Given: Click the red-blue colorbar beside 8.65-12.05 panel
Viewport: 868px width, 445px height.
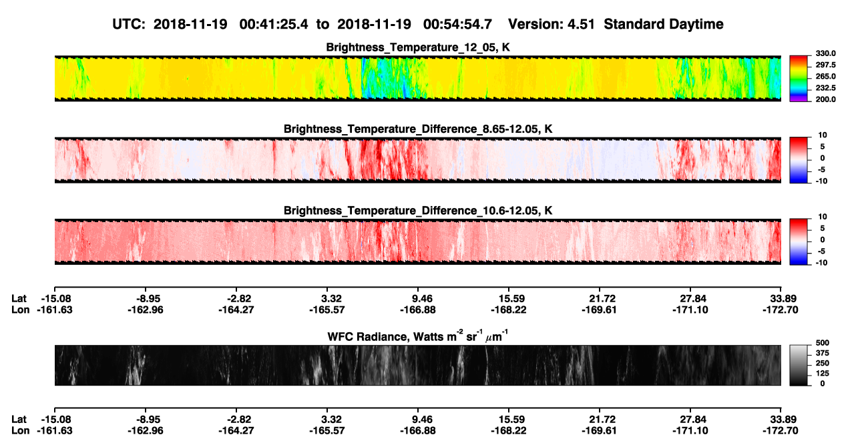Looking at the screenshot, I should coord(799,159).
